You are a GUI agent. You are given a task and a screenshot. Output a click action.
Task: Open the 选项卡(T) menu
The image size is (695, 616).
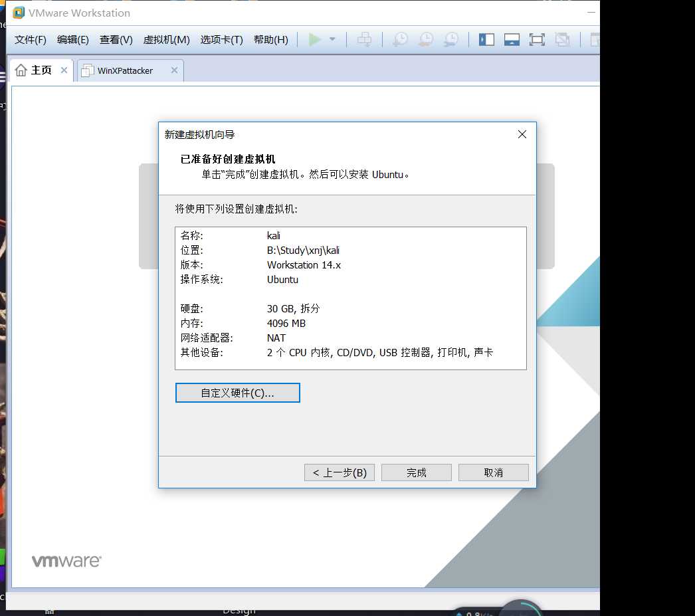222,40
